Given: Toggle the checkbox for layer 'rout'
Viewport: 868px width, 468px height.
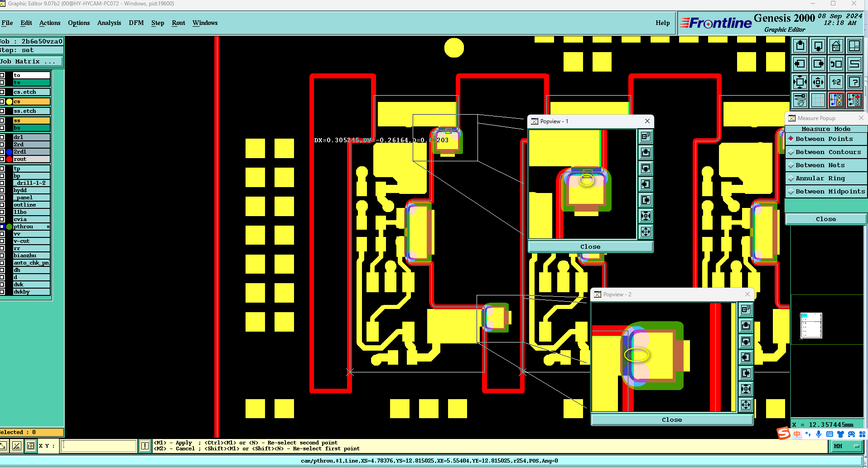Looking at the screenshot, I should [2, 159].
